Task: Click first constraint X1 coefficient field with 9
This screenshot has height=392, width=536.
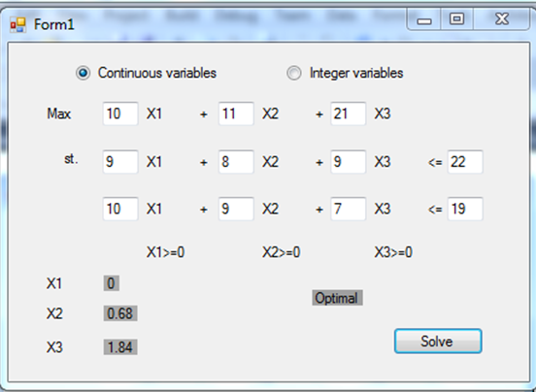Action: click(x=120, y=161)
